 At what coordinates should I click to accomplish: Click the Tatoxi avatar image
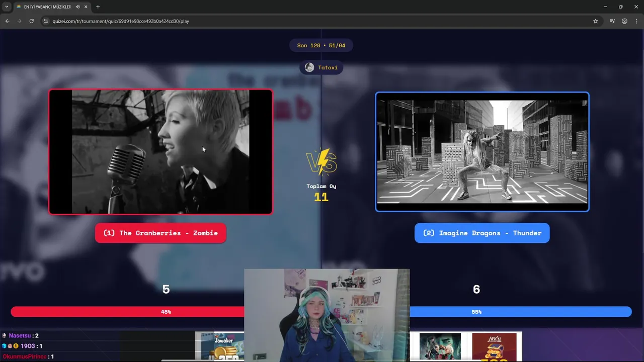coord(309,67)
